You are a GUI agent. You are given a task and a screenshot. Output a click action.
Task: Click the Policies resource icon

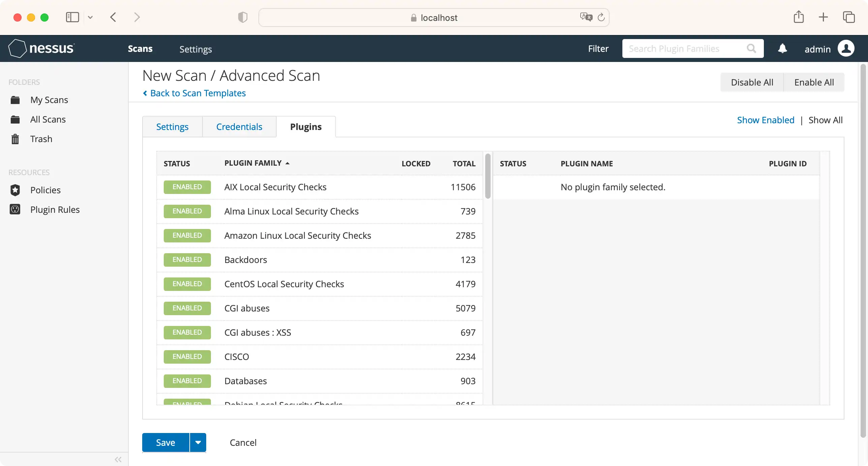(x=15, y=189)
